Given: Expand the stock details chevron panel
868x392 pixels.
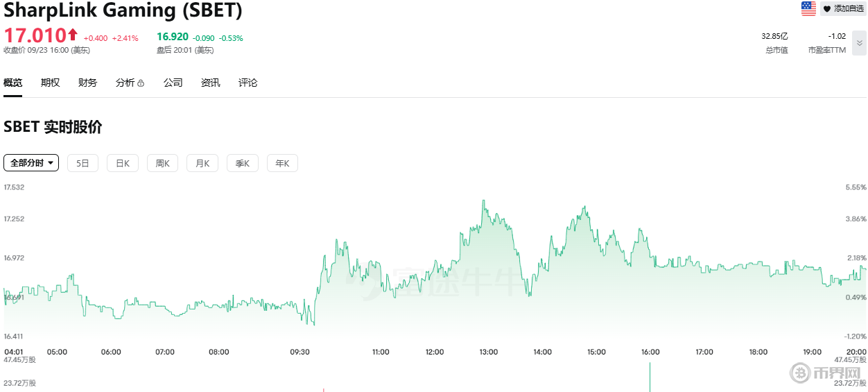Looking at the screenshot, I should pos(860,43).
